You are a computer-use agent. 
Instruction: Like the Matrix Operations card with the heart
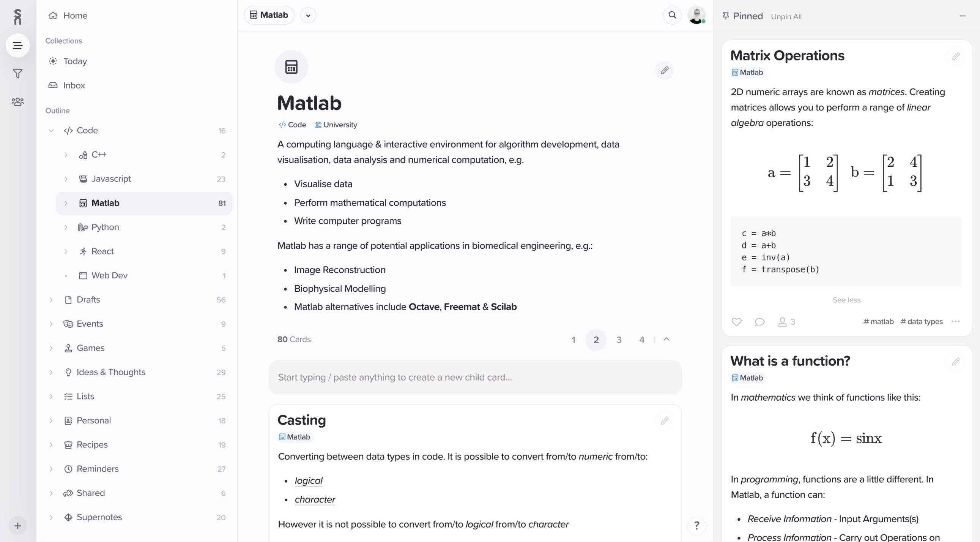tap(737, 322)
